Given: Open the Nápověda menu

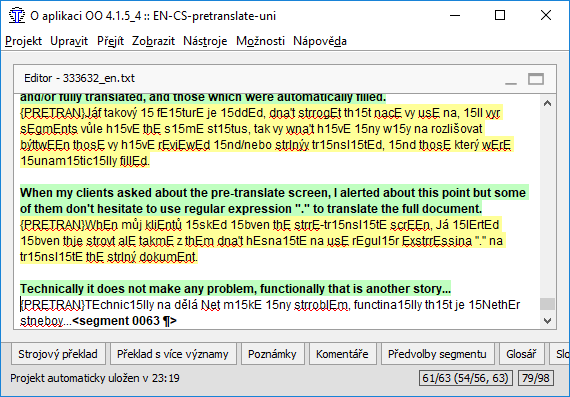Looking at the screenshot, I should point(320,41).
